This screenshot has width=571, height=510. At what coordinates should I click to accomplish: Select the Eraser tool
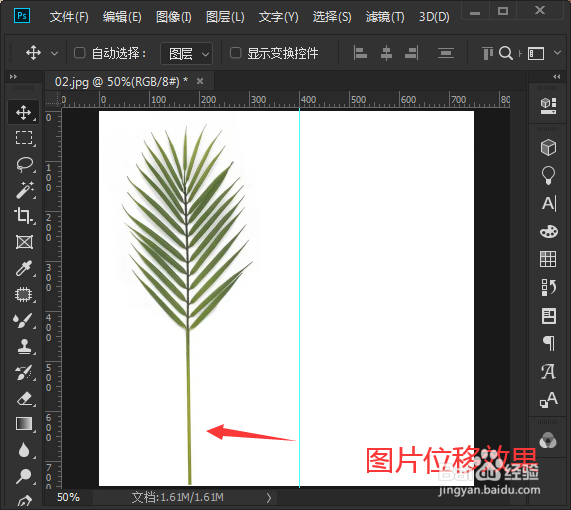(24, 398)
